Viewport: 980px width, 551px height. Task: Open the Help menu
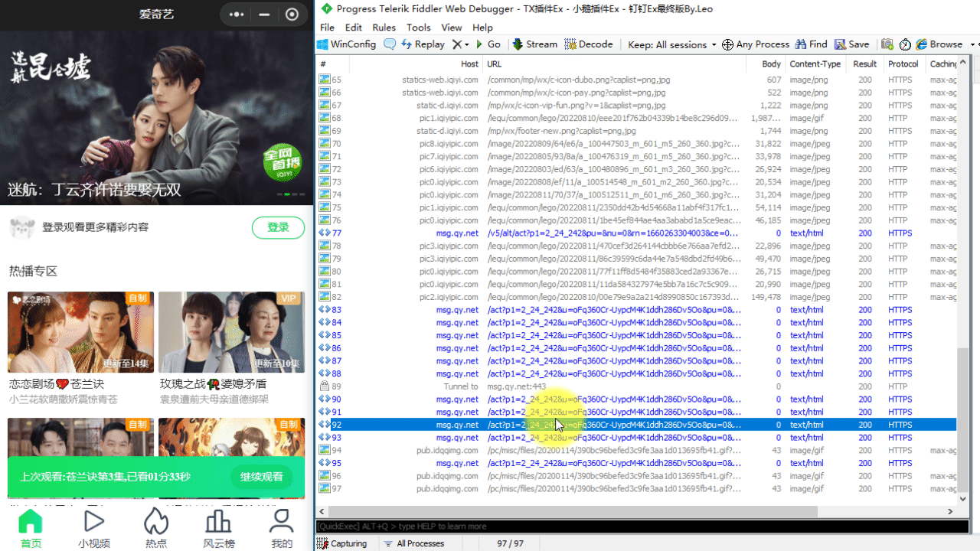pos(482,28)
